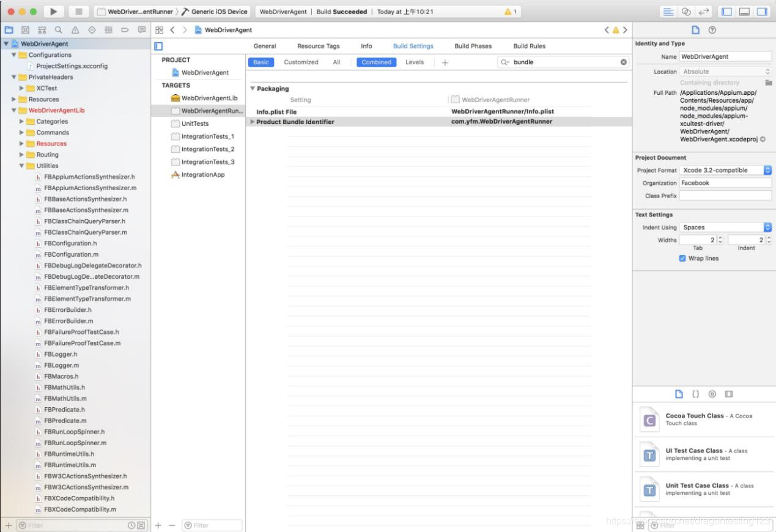This screenshot has width=776, height=532.
Task: Open the Find navigator magnifier icon
Action: (x=58, y=29)
